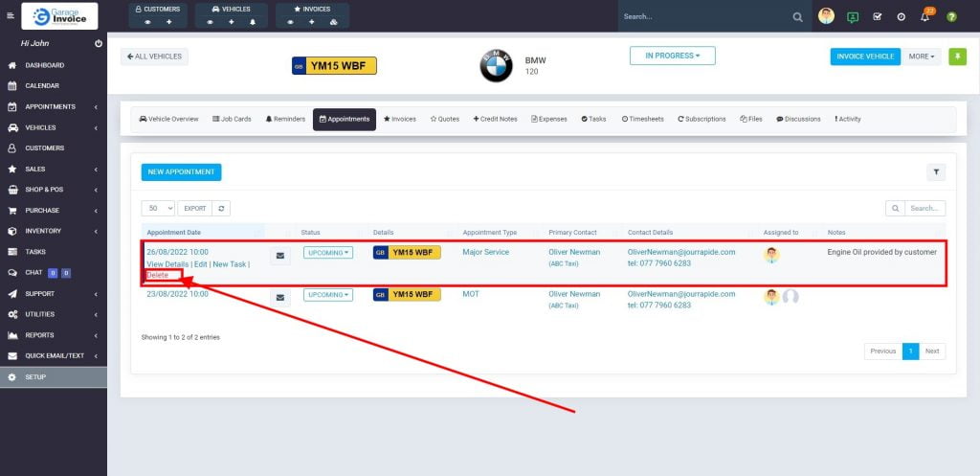
Task: Click the table refresh icon
Action: (x=222, y=208)
